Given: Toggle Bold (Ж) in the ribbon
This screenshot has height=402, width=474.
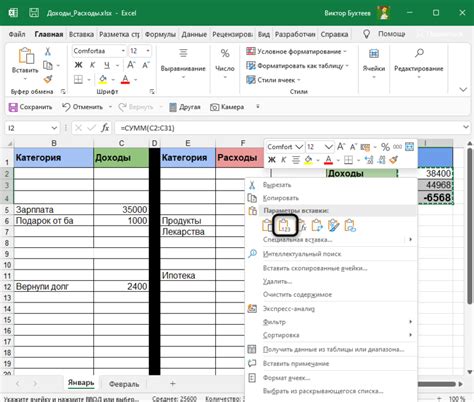Looking at the screenshot, I should tap(78, 65).
